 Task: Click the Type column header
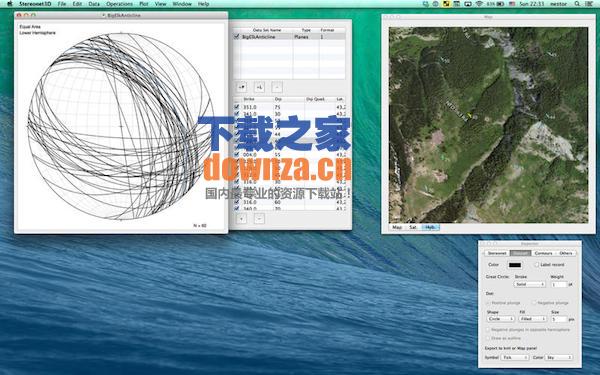pyautogui.click(x=306, y=30)
